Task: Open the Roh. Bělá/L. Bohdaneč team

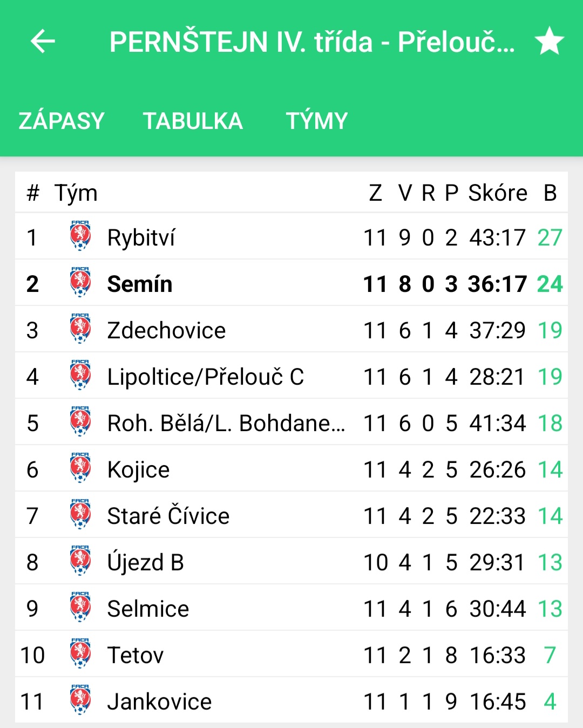Action: tap(226, 423)
